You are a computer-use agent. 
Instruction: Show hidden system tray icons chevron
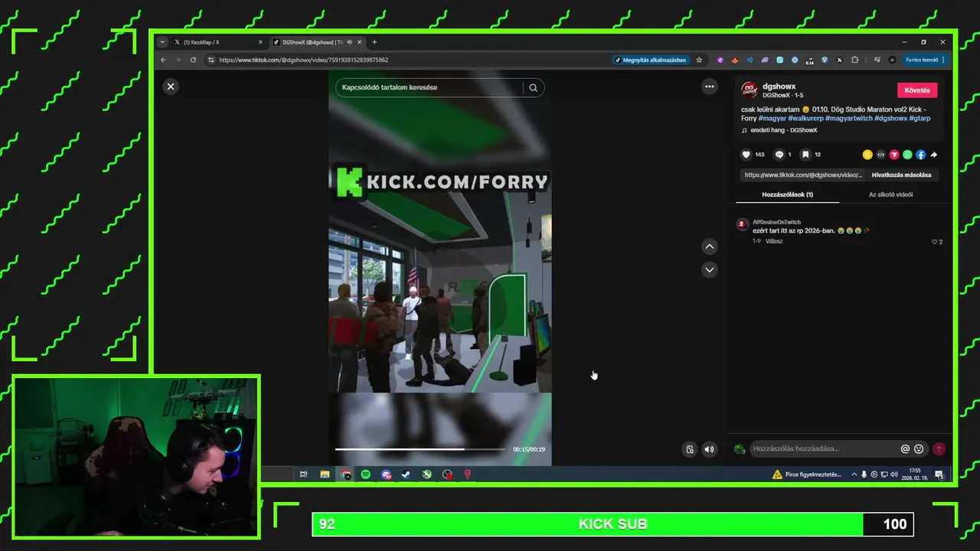click(x=854, y=474)
